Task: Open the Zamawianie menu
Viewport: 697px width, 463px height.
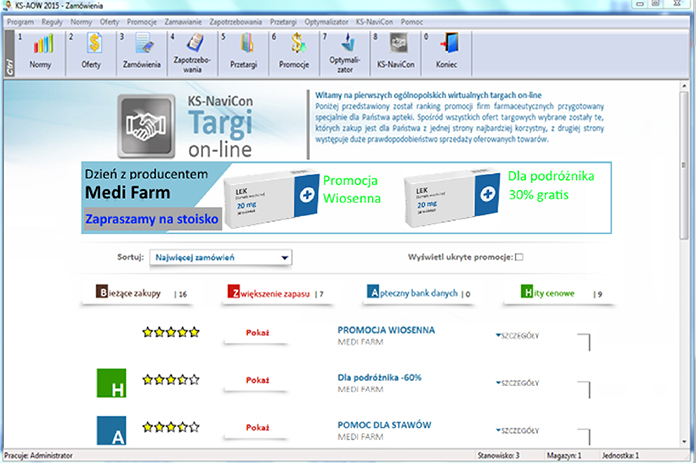Action: (183, 22)
